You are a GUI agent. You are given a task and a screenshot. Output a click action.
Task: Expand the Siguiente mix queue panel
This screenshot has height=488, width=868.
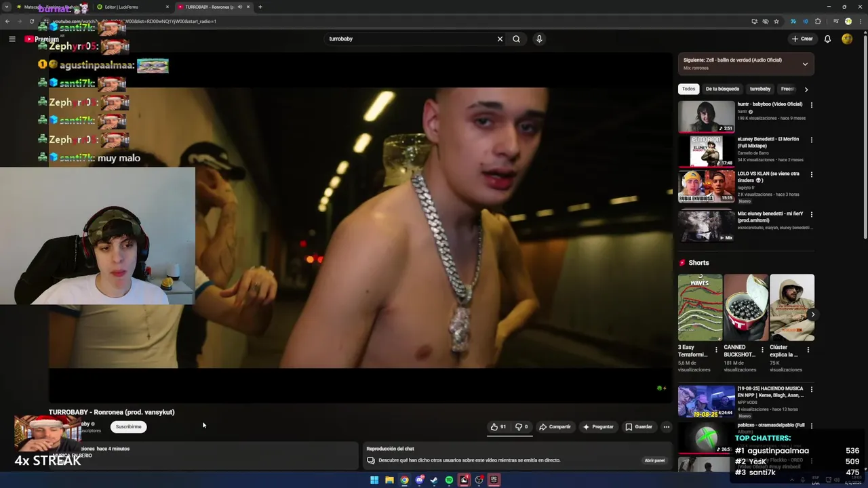tap(805, 64)
